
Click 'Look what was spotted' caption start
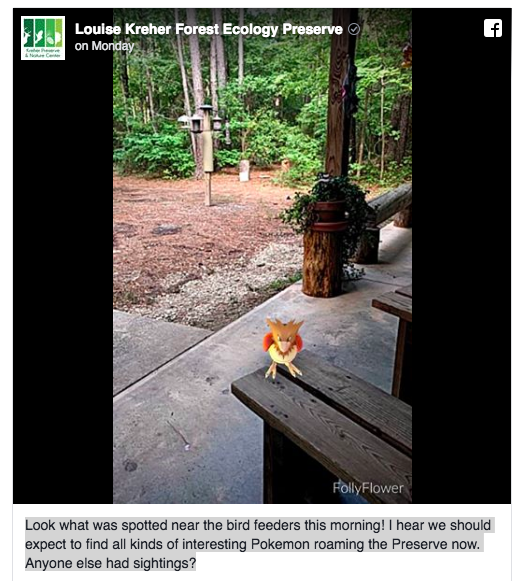pos(87,525)
